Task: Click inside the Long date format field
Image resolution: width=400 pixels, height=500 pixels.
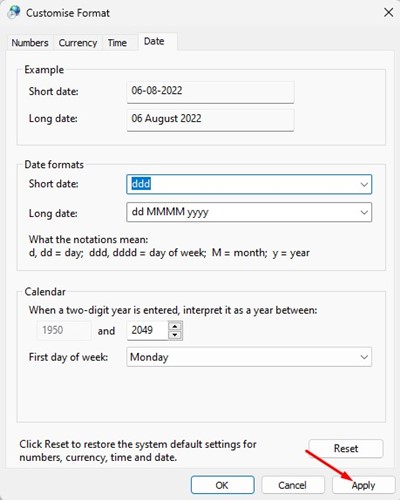Action: click(242, 212)
